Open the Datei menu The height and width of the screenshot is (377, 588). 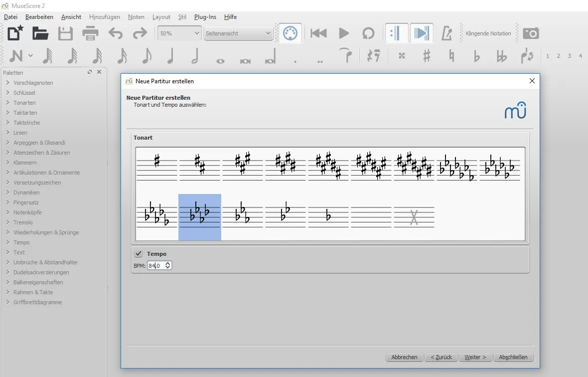pos(11,17)
